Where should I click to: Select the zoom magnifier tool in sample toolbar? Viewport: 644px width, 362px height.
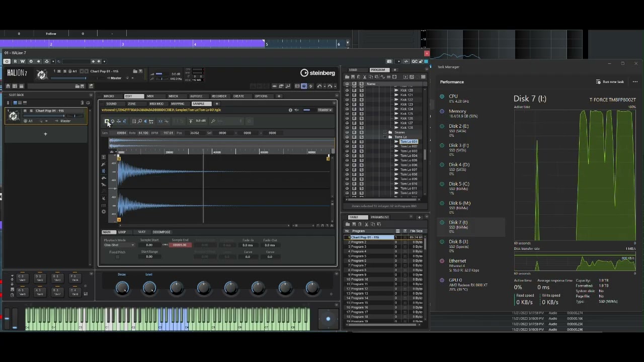(140, 121)
